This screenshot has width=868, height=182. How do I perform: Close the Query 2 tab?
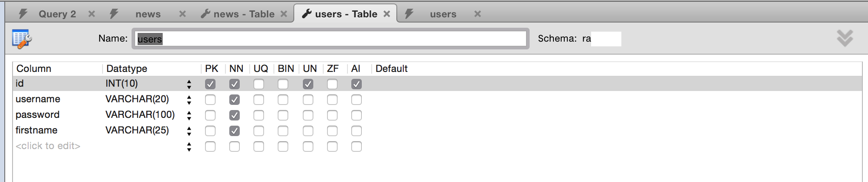(x=92, y=14)
